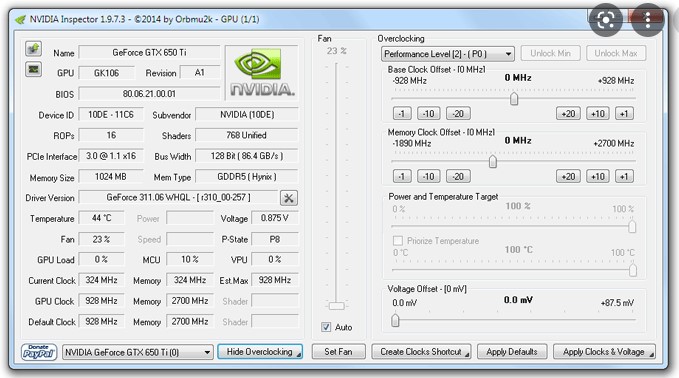This screenshot has height=378, width=679.
Task: Click the Fan speed vertical slider handle
Action: click(x=336, y=306)
